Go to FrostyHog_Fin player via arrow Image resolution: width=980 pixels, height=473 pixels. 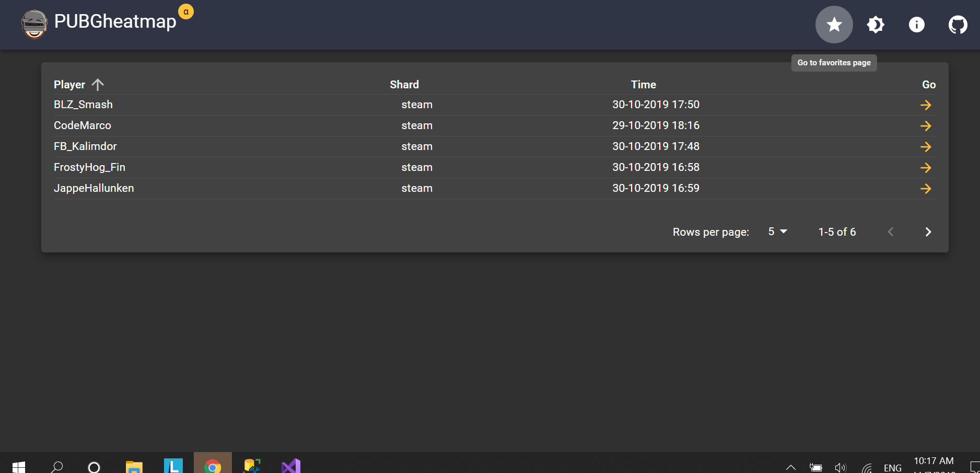pyautogui.click(x=926, y=168)
